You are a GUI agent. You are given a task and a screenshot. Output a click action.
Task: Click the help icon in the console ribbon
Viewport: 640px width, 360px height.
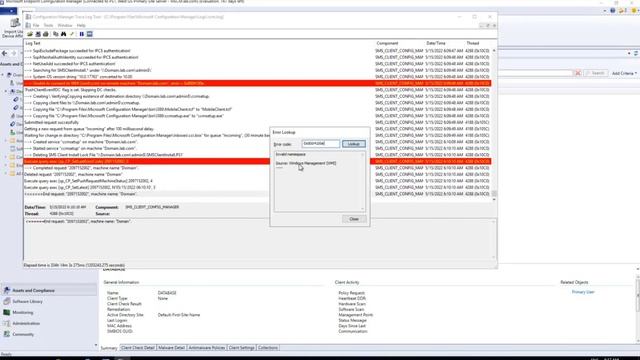point(613,11)
